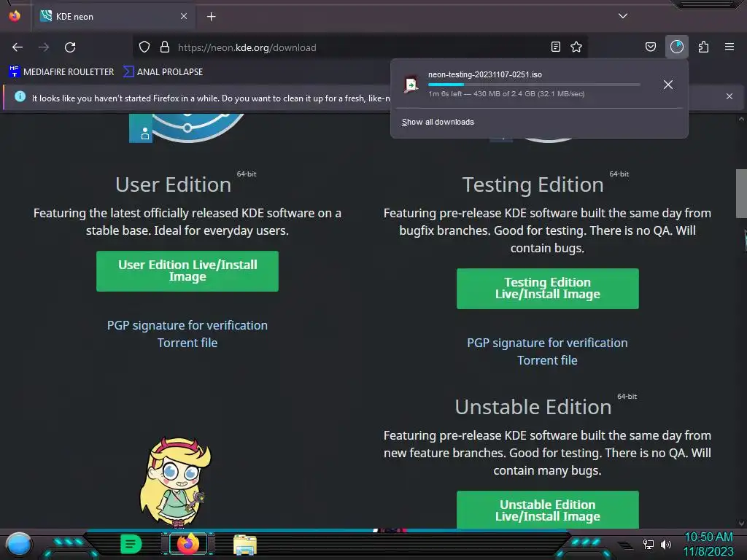Open the Start orb menu

[19, 545]
